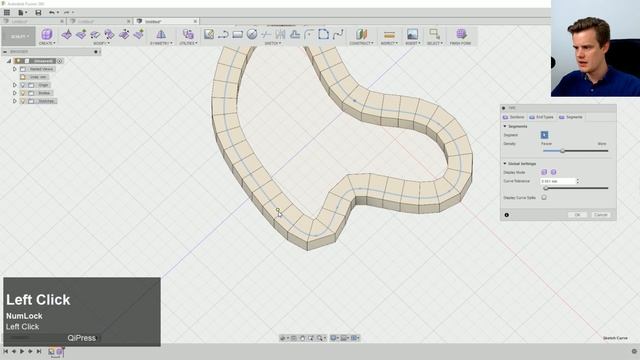Undo the last action
The width and height of the screenshot is (640, 360).
point(52,13)
